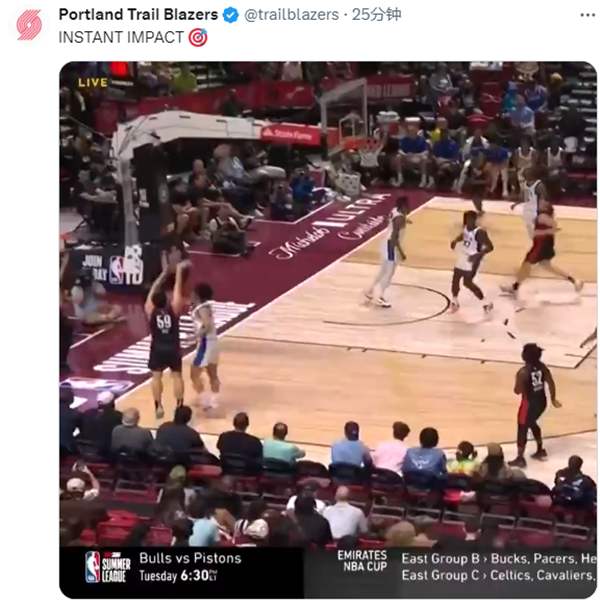Click the East Group C ticker line

498,575
